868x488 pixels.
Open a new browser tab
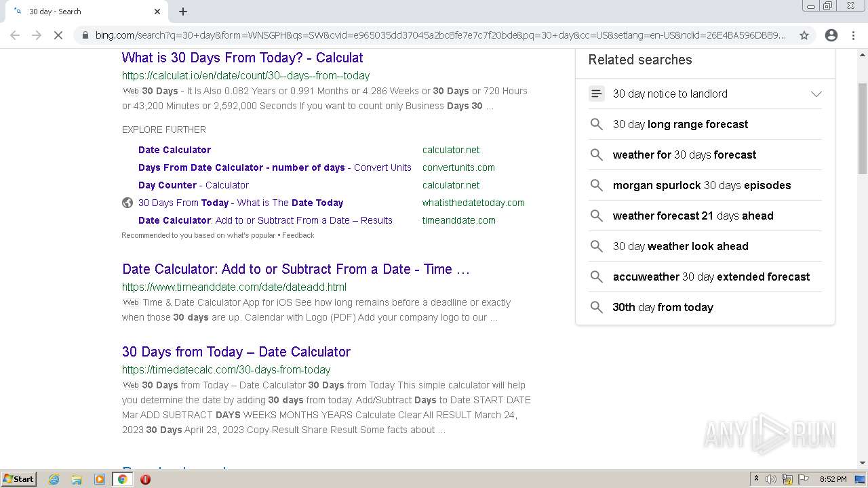click(x=183, y=12)
